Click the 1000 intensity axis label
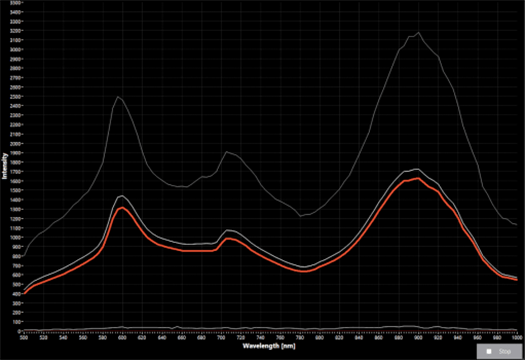Viewport: 525px width, 360px height. click(x=15, y=237)
